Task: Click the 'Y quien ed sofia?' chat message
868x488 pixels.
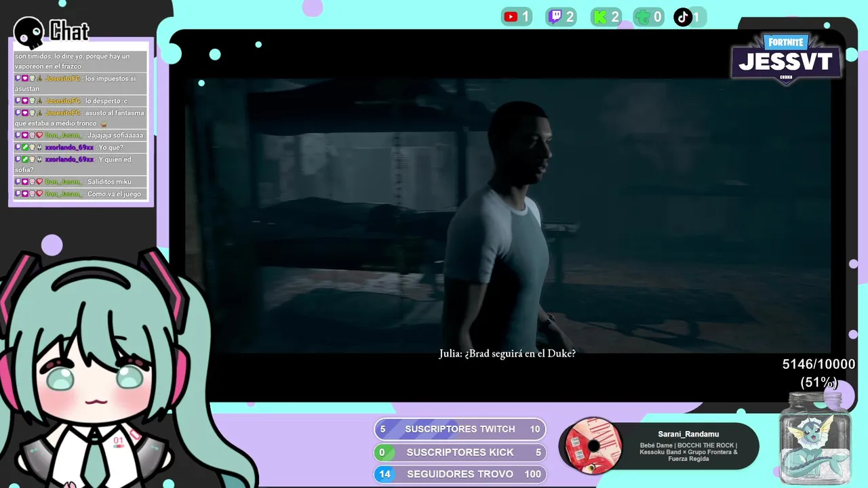Action: tap(80, 165)
